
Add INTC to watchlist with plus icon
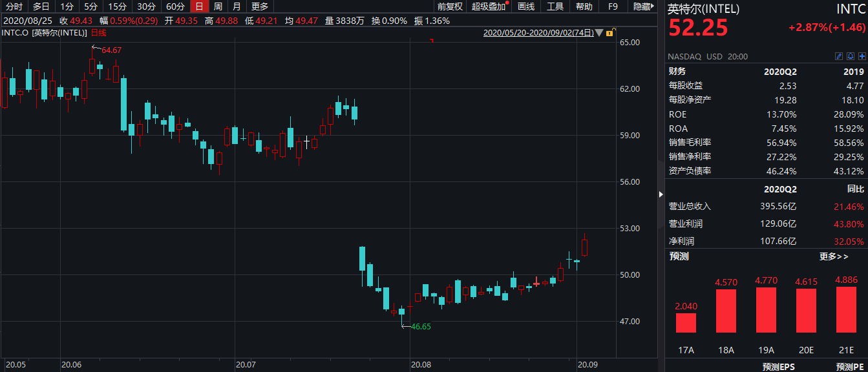[x=862, y=57]
